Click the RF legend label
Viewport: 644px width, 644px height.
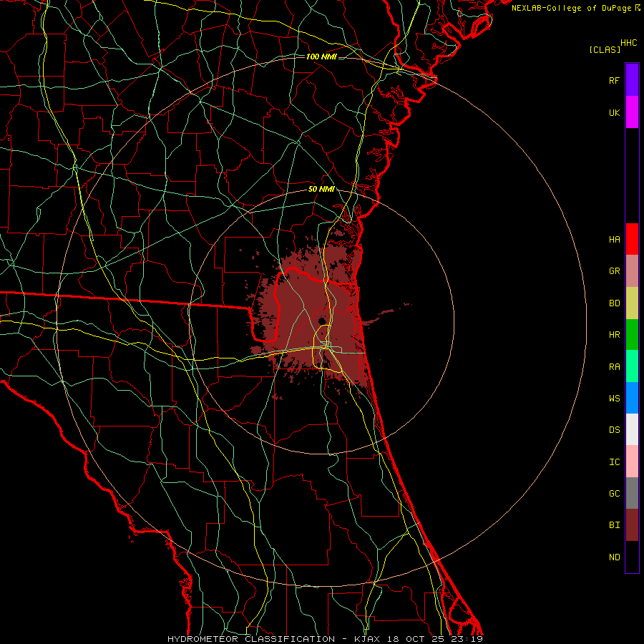tap(614, 80)
